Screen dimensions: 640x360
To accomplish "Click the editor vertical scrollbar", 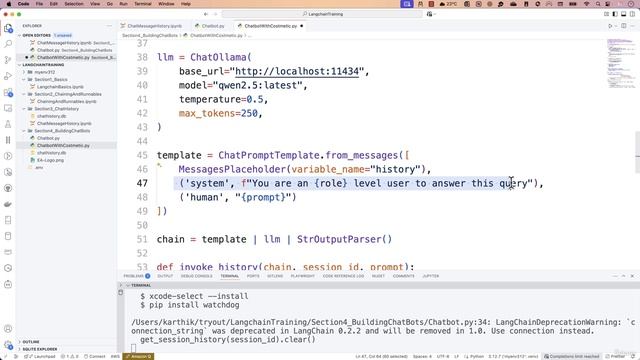I will (x=637, y=153).
